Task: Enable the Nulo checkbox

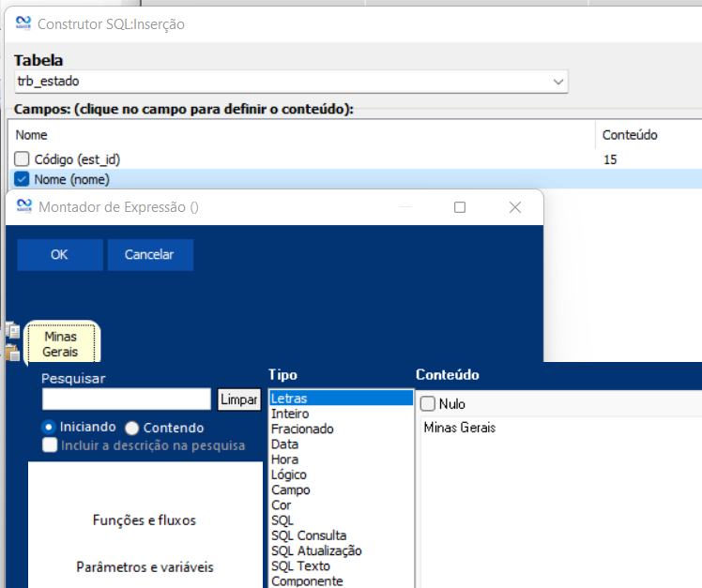Action: click(x=428, y=404)
